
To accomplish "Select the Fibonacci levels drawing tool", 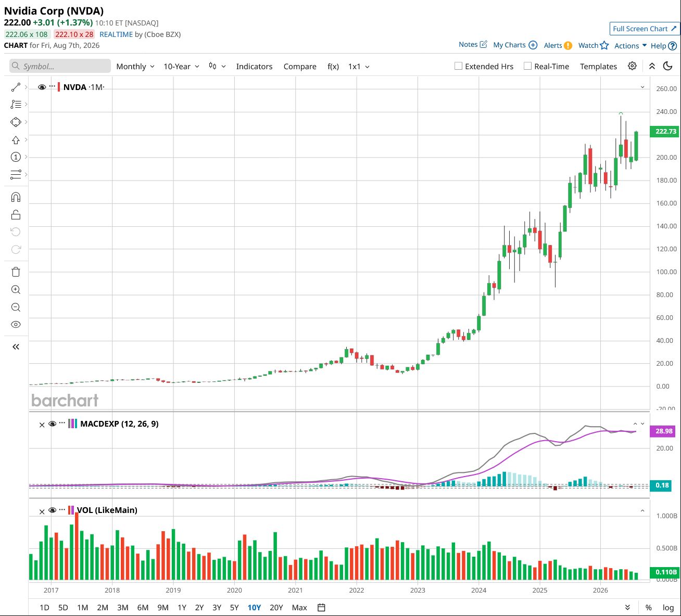I will [x=16, y=105].
